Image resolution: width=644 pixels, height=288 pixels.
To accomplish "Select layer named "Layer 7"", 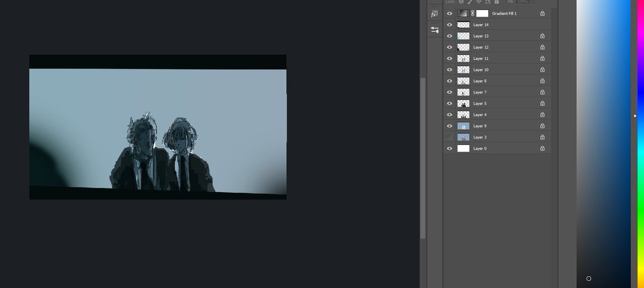I will click(x=480, y=92).
